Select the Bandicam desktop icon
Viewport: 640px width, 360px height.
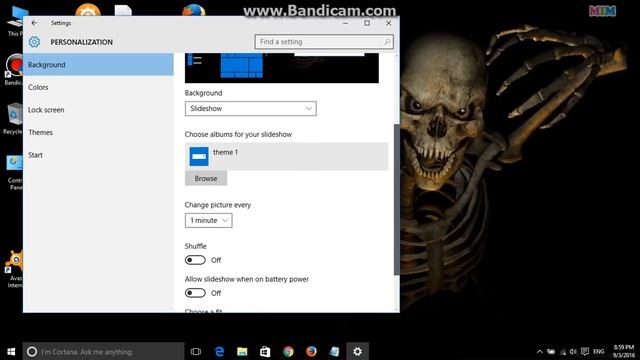coord(14,69)
